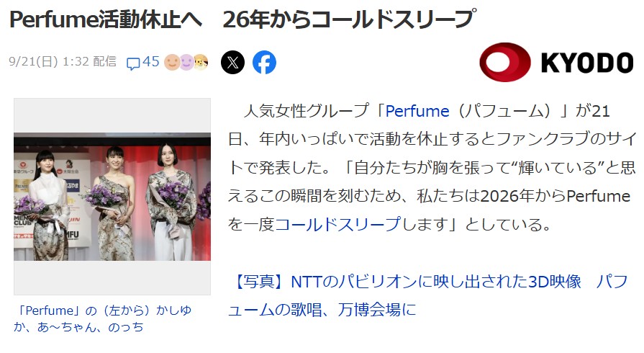The image size is (644, 353).
Task: Share the article on X
Action: pos(232,63)
